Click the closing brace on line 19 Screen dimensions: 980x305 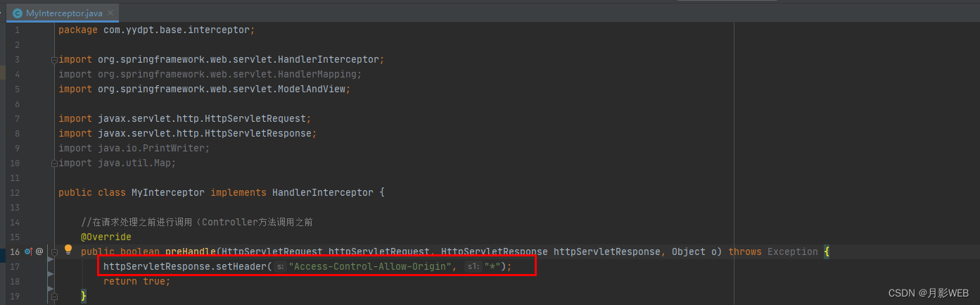[x=84, y=296]
